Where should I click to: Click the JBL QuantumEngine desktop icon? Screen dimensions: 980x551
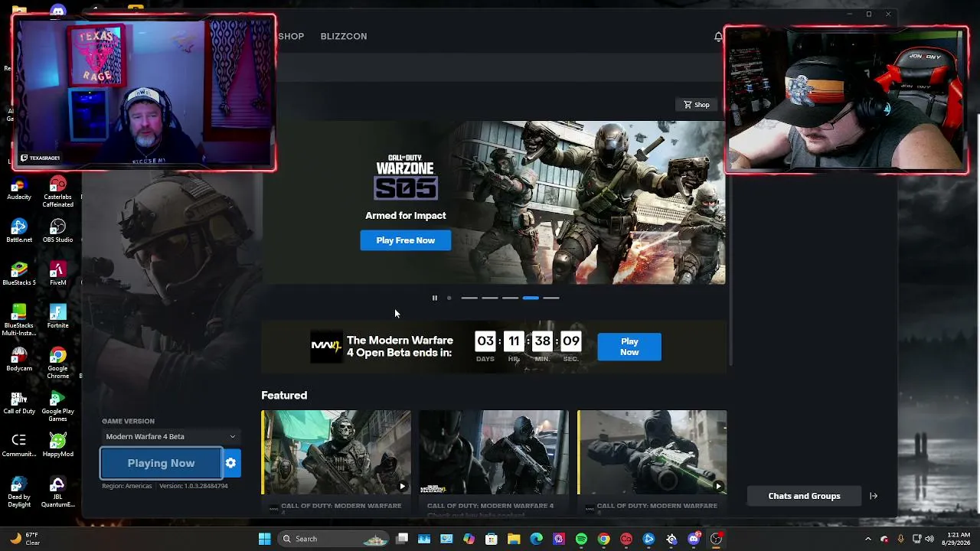click(57, 491)
